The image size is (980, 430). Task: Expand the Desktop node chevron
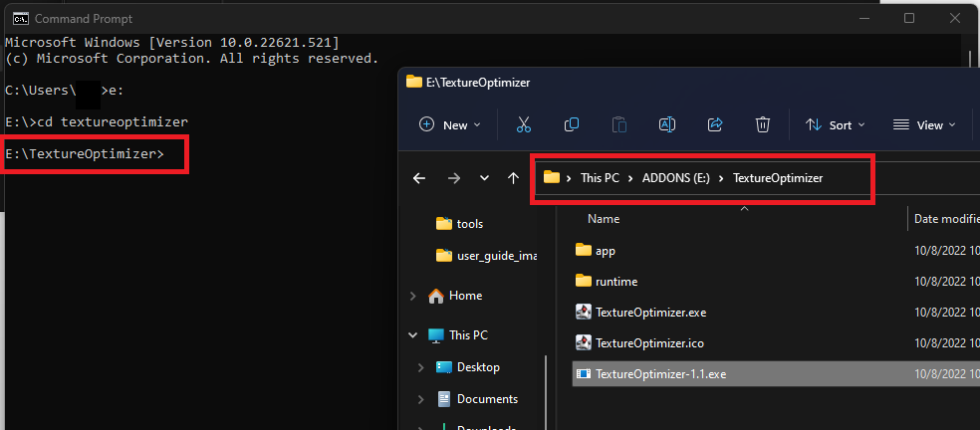[x=420, y=367]
